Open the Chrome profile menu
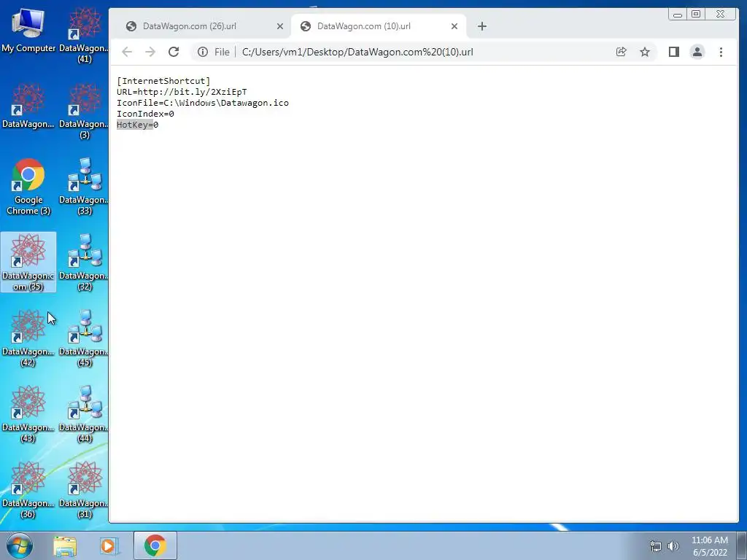 pyautogui.click(x=697, y=52)
